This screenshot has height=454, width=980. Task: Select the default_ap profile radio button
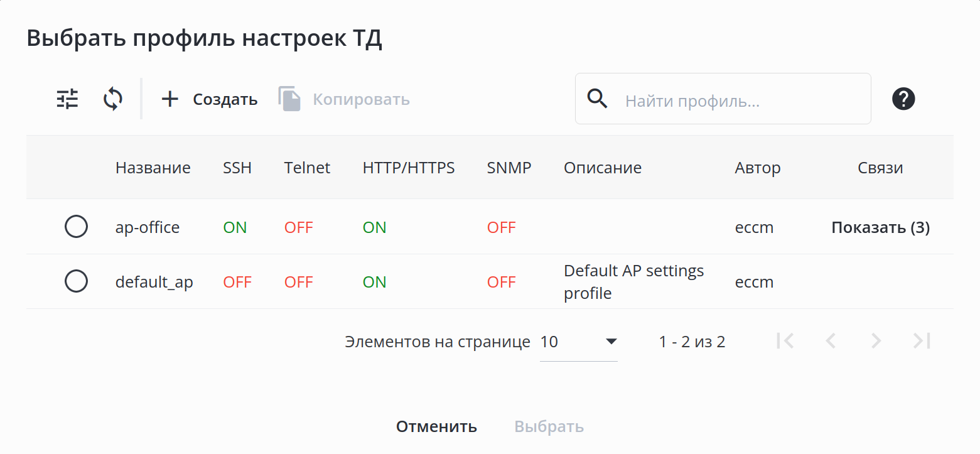[x=76, y=281]
